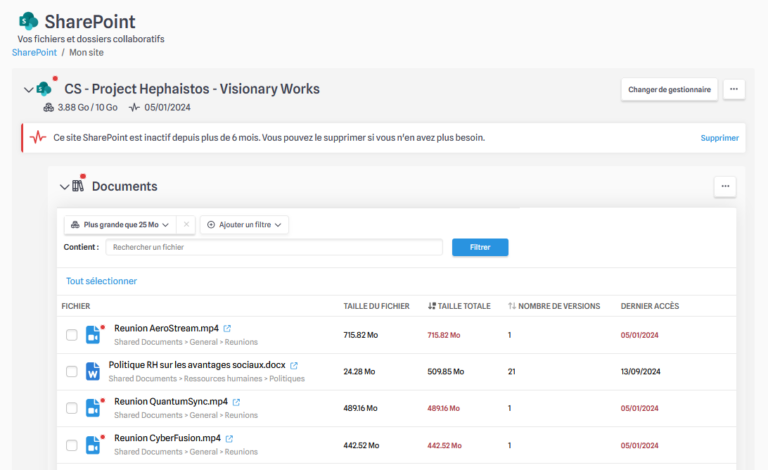Click the Supprimer link in the inactivity alert
Viewport: 768px width, 470px height.
point(720,138)
